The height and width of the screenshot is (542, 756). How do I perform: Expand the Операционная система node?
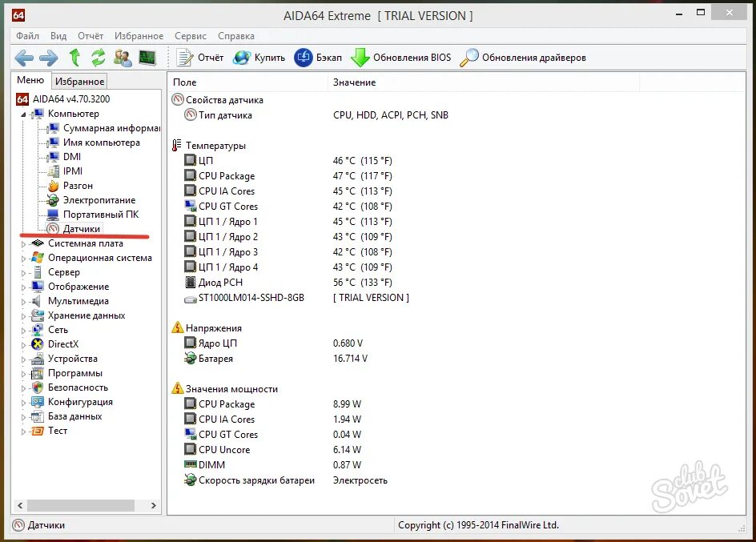pyautogui.click(x=23, y=259)
